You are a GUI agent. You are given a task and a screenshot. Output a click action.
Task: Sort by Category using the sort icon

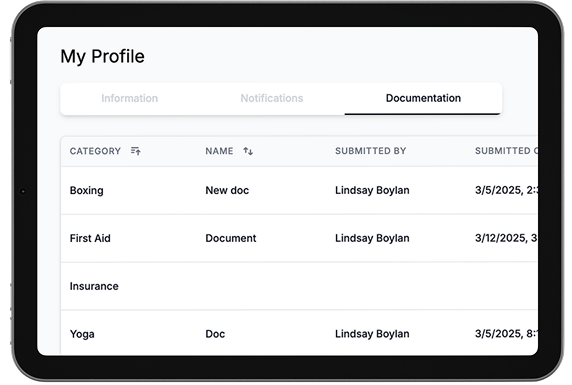[136, 151]
